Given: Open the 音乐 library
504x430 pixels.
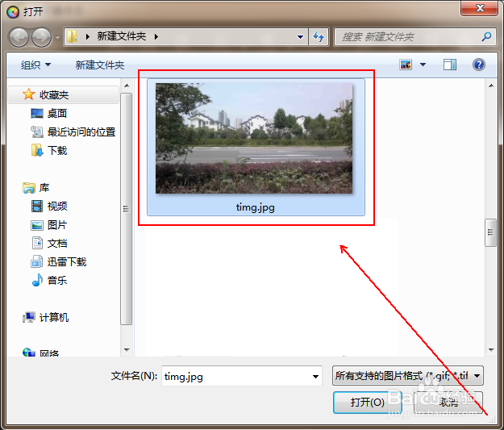Looking at the screenshot, I should tap(57, 280).
